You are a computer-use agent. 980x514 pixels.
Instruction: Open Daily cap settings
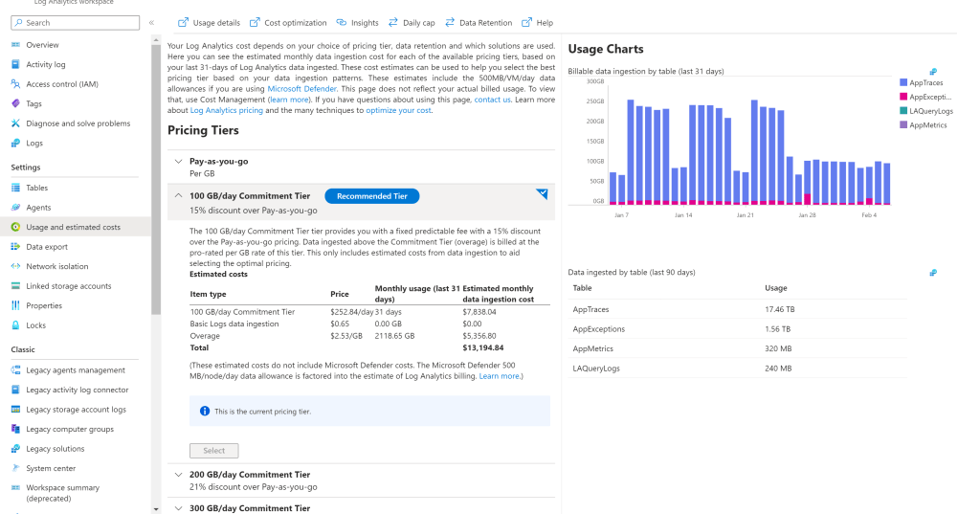click(412, 23)
